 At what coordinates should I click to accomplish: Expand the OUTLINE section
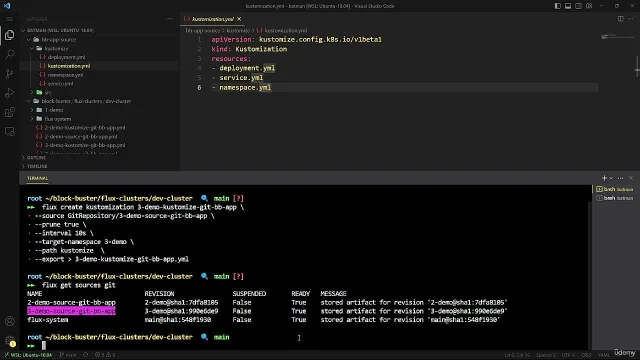tap(36, 158)
